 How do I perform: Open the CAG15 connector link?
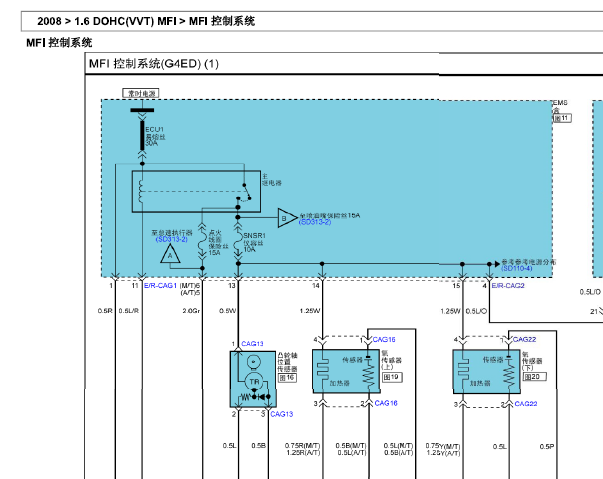point(384,339)
